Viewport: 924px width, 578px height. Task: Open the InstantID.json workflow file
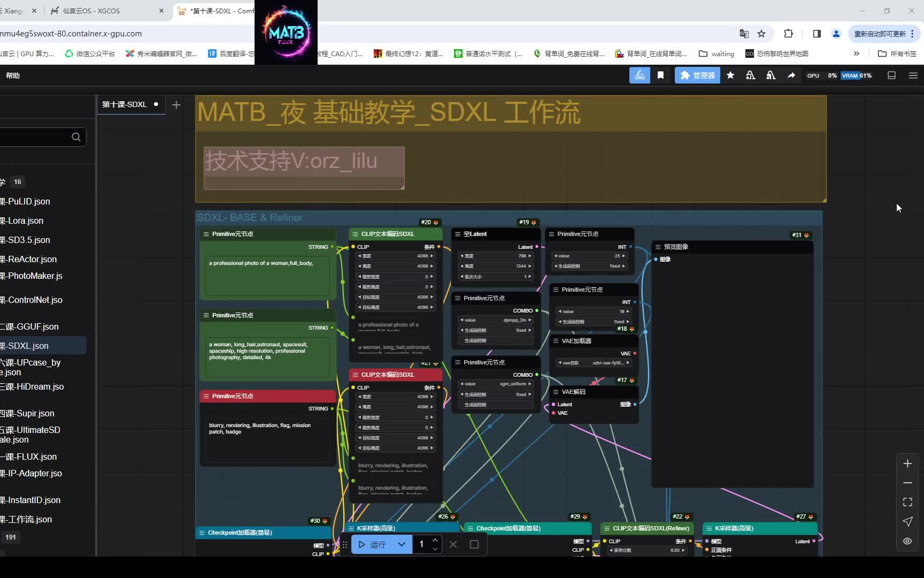coord(31,500)
